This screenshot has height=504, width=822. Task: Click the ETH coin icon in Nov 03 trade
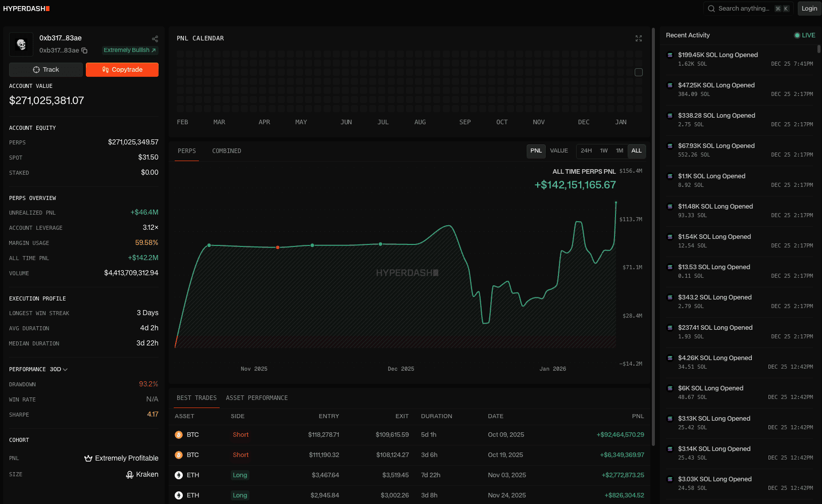coord(179,475)
